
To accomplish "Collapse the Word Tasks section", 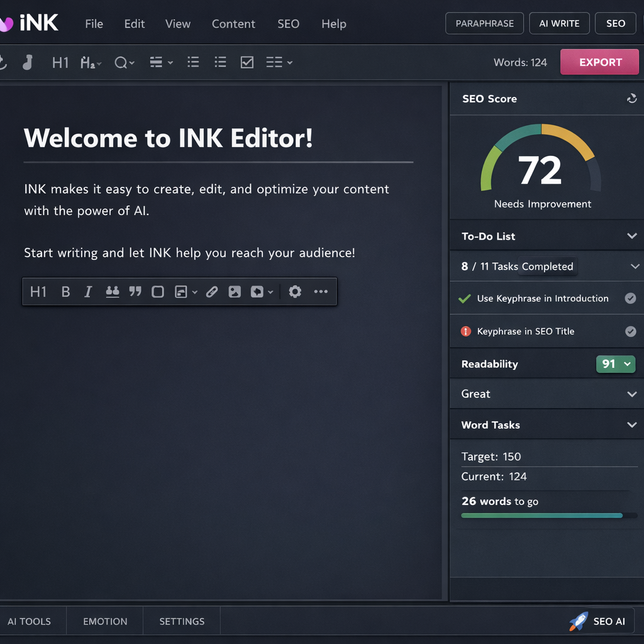I will tap(632, 425).
